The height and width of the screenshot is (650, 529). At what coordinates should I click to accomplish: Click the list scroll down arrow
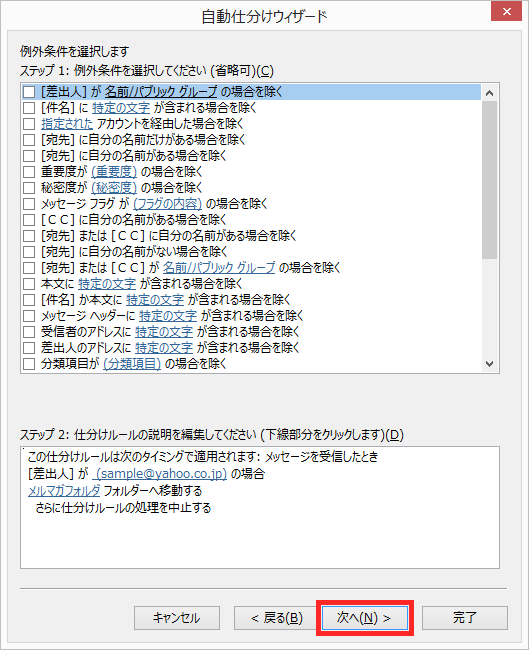[x=489, y=364]
